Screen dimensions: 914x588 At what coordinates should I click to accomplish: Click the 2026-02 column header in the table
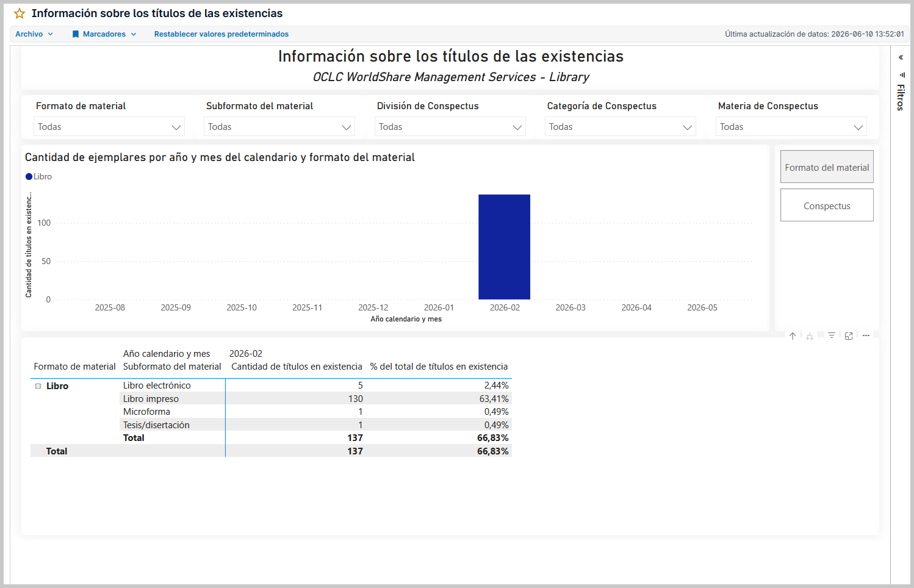click(x=246, y=354)
